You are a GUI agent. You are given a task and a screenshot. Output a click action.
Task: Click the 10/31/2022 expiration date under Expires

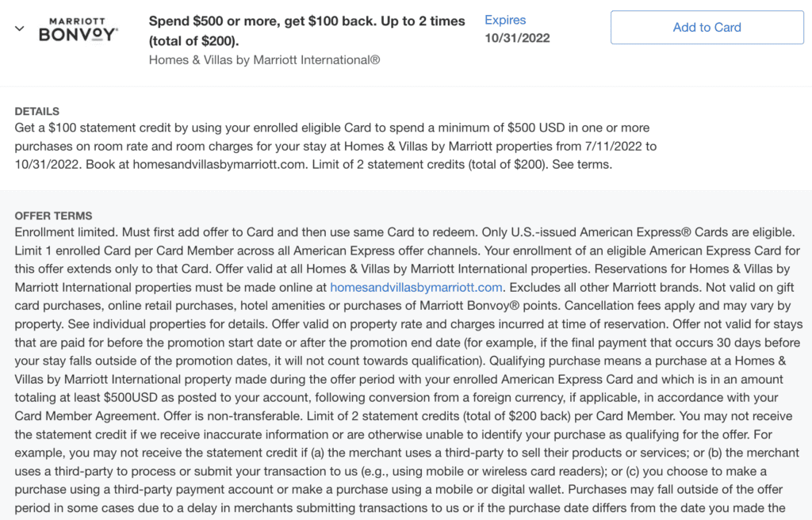pos(517,38)
